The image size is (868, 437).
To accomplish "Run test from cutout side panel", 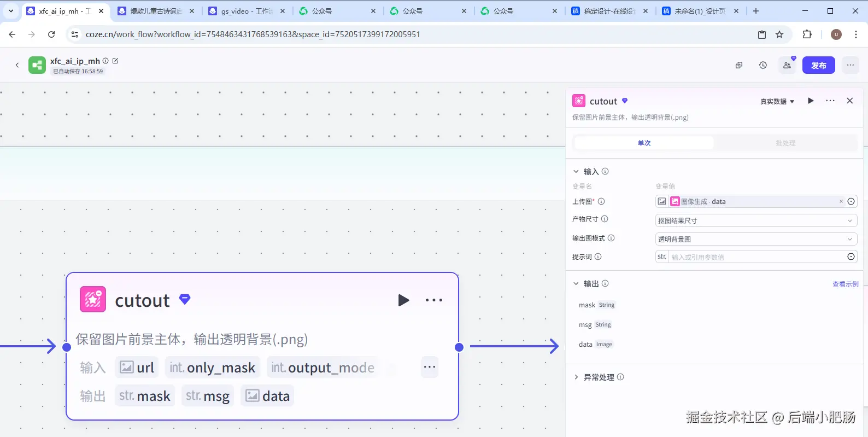I will point(811,101).
